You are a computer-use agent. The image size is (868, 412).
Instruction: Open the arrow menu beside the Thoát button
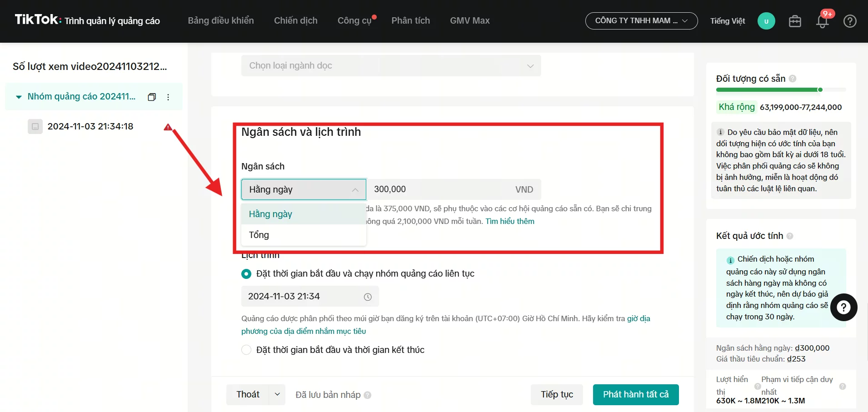[x=277, y=394]
